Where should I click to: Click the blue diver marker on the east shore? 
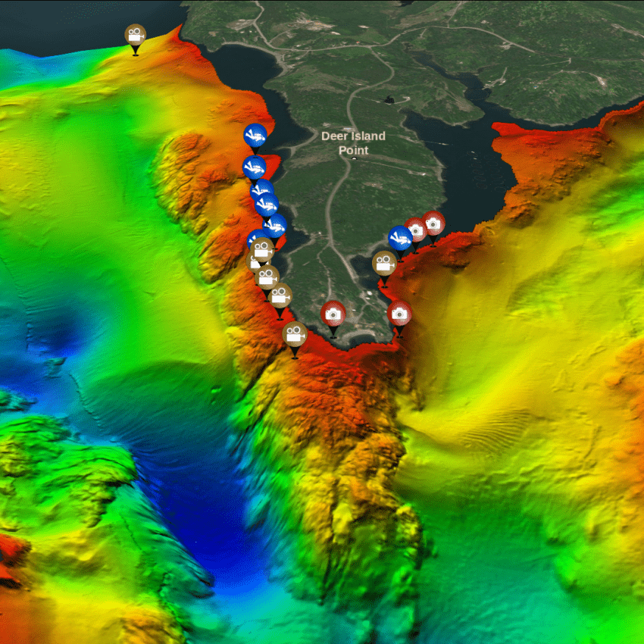tap(399, 237)
